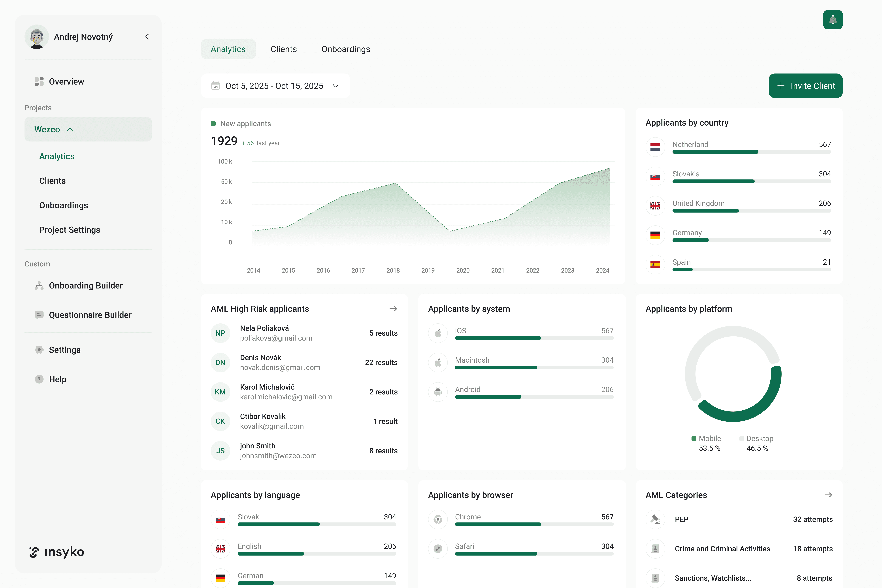Click the NP avatar badge
This screenshot has width=882, height=588.
point(221,333)
